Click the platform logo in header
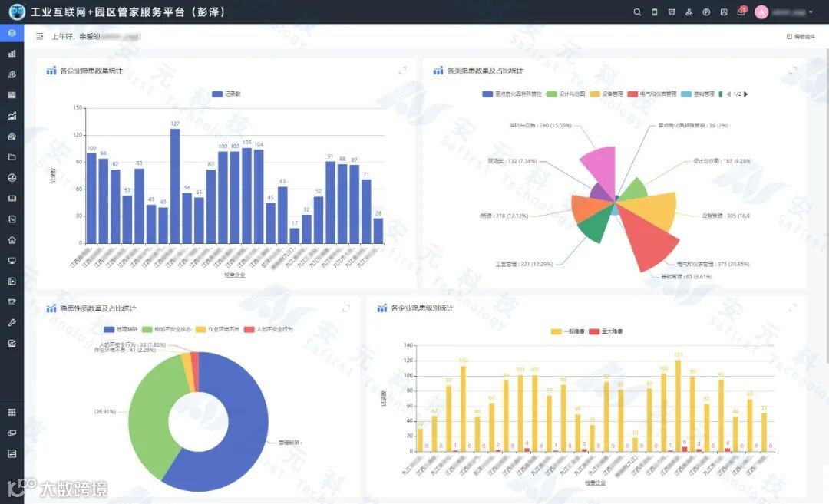Screen dimensions: 829x504 pyautogui.click(x=17, y=12)
